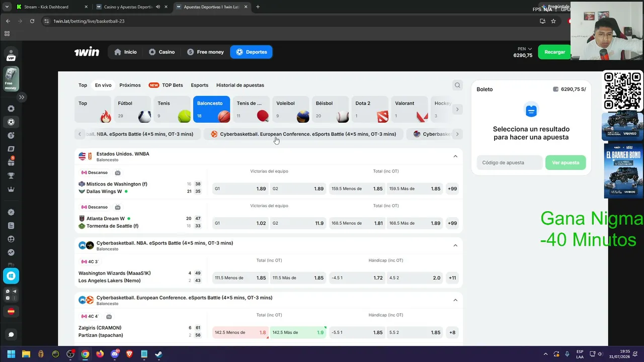Pick G2 1.89 for Dallas Wings

tap(298, 189)
